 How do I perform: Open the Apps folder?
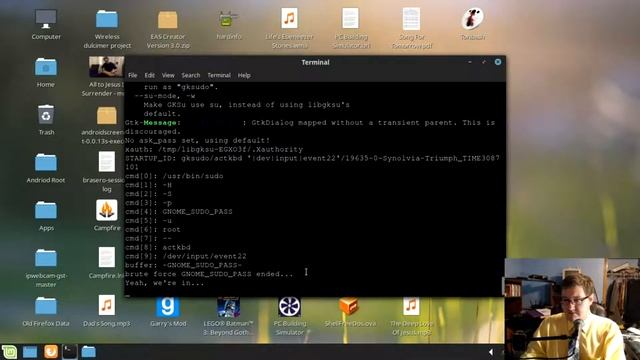tap(46, 210)
